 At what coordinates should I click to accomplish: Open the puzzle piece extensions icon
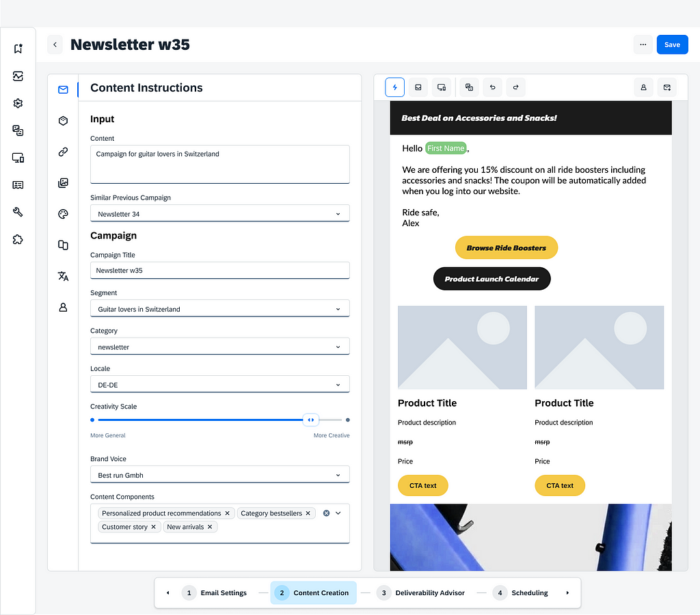coord(18,239)
